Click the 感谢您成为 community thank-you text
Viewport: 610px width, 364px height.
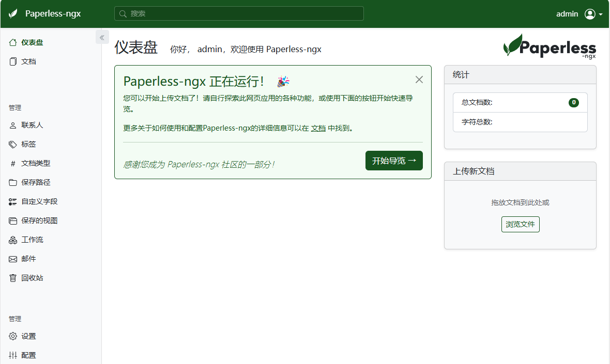[199, 164]
